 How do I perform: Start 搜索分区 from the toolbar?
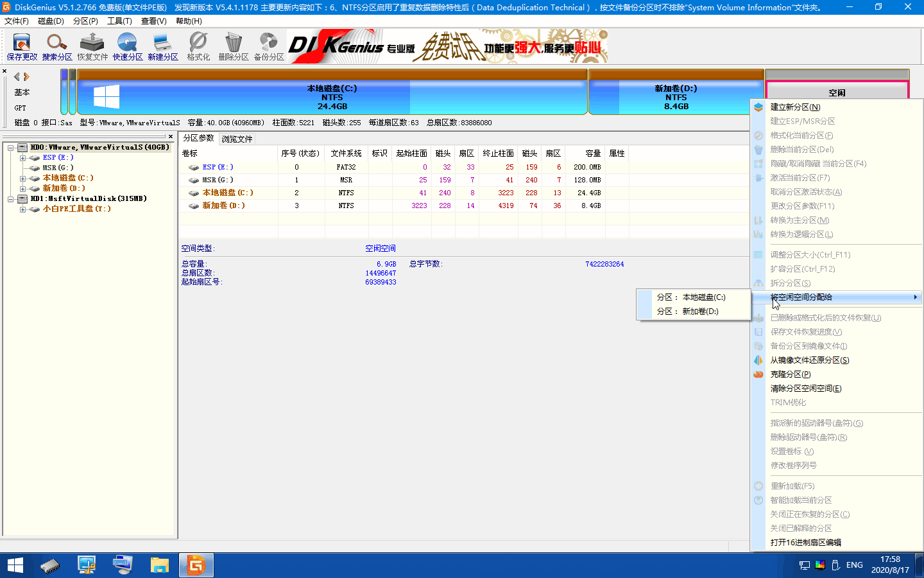tap(57, 48)
